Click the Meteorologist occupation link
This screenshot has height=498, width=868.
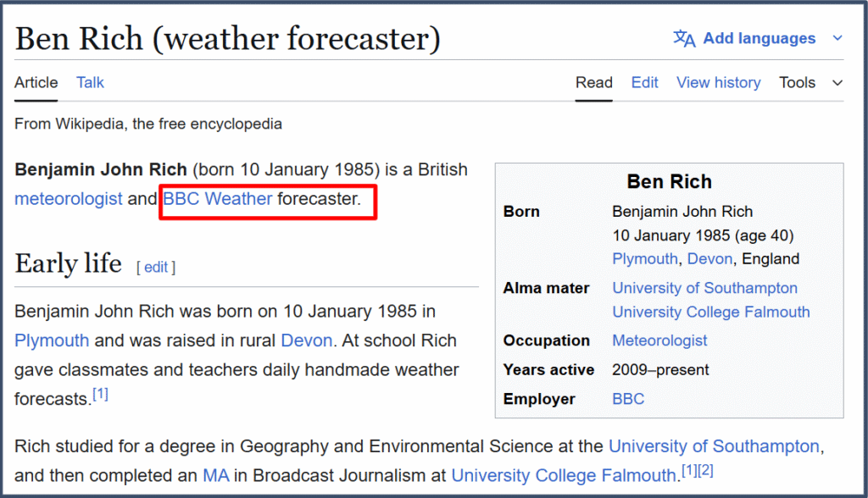point(659,340)
